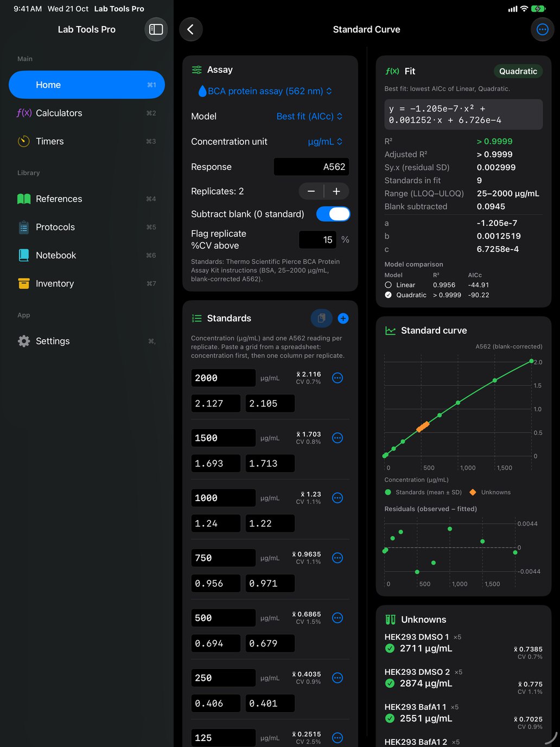Image resolution: width=560 pixels, height=747 pixels.
Task: Click the Fit f(x) icon
Action: (392, 71)
